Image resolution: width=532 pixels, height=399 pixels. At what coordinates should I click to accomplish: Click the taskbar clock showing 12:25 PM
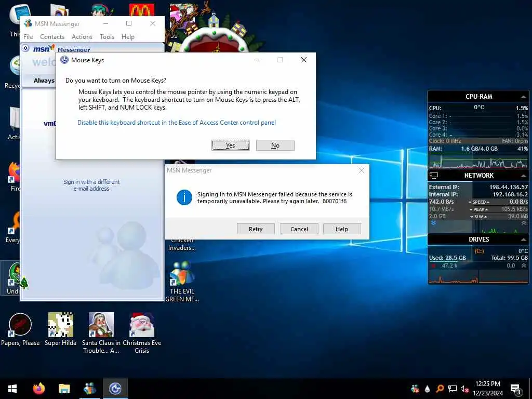tap(487, 389)
